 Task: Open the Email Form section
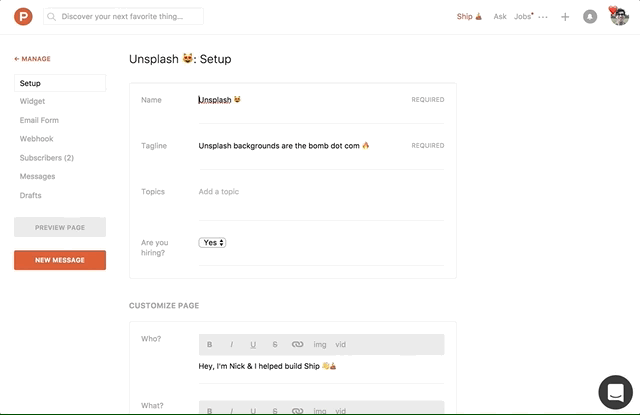point(39,120)
